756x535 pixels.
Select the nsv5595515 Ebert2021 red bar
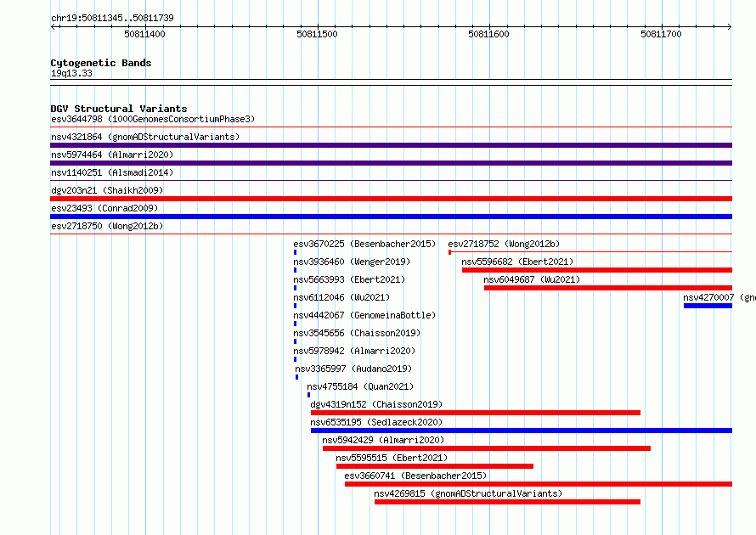[435, 466]
